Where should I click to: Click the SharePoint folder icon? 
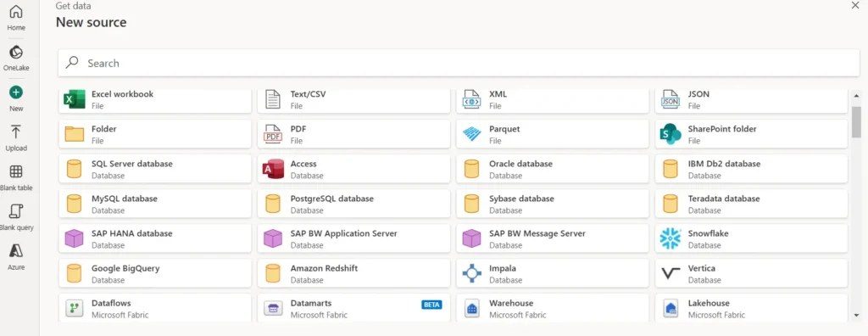(x=670, y=134)
